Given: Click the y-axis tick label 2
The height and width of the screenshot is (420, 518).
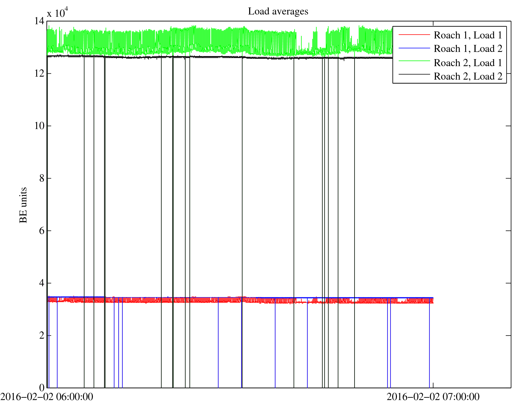Looking at the screenshot, I should (42, 335).
